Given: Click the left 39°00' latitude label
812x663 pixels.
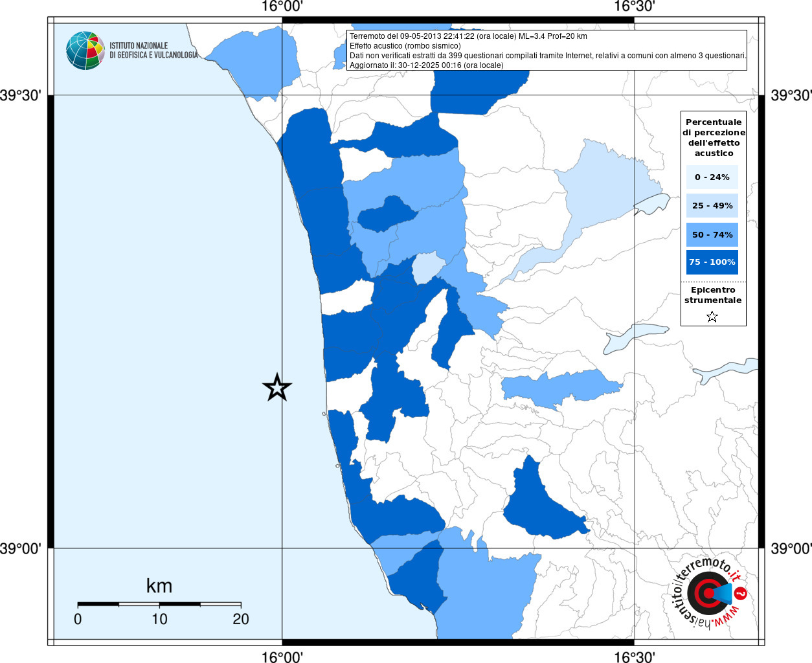Looking at the screenshot, I should 21,549.
